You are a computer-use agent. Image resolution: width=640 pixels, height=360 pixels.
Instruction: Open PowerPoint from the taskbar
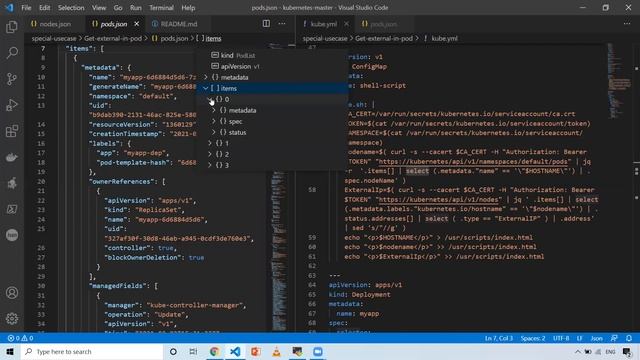coord(256,351)
